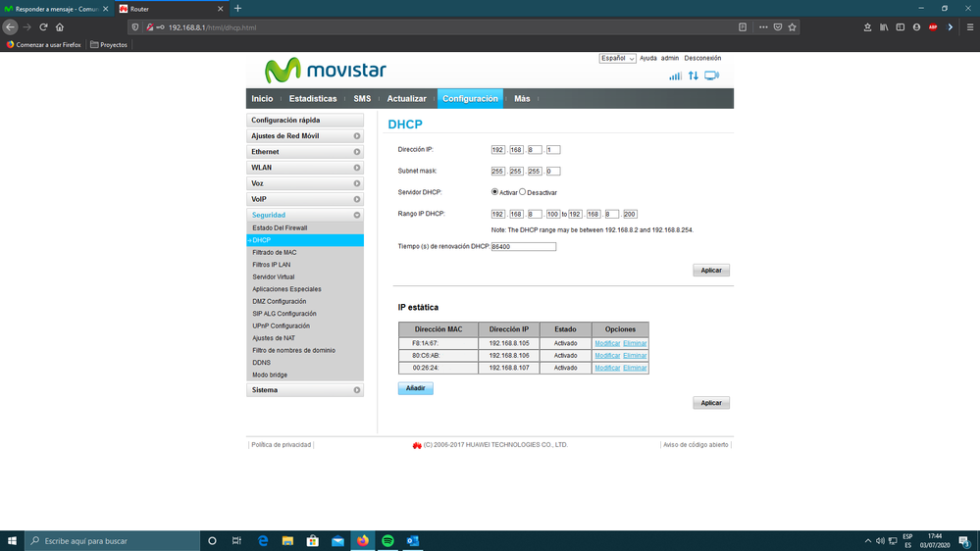
Task: Reload the page with refresh icon
Action: pyautogui.click(x=43, y=26)
